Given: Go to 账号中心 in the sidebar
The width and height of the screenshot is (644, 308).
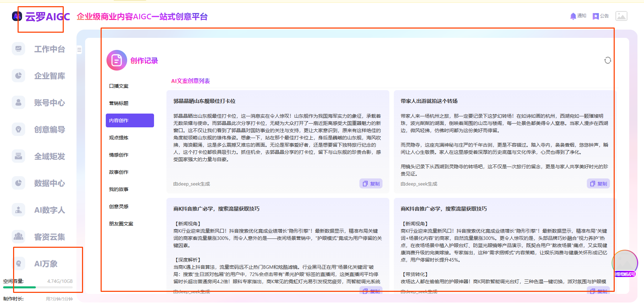Looking at the screenshot, I should [x=19, y=103].
